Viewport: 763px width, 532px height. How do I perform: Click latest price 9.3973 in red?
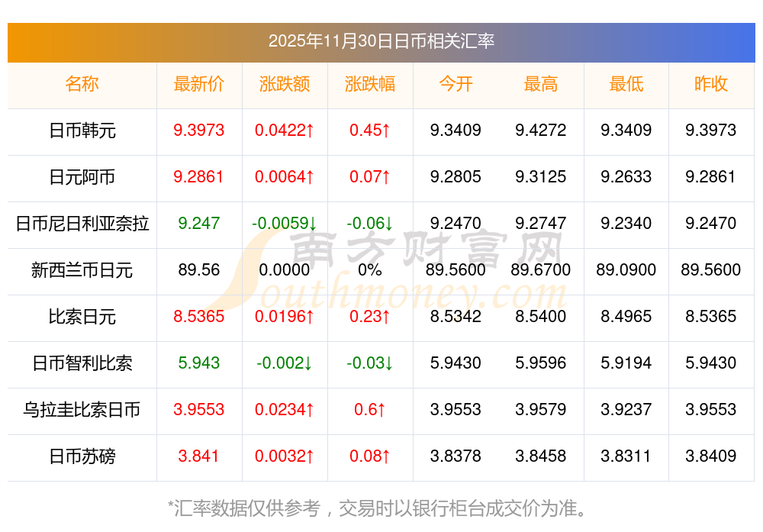(x=199, y=130)
